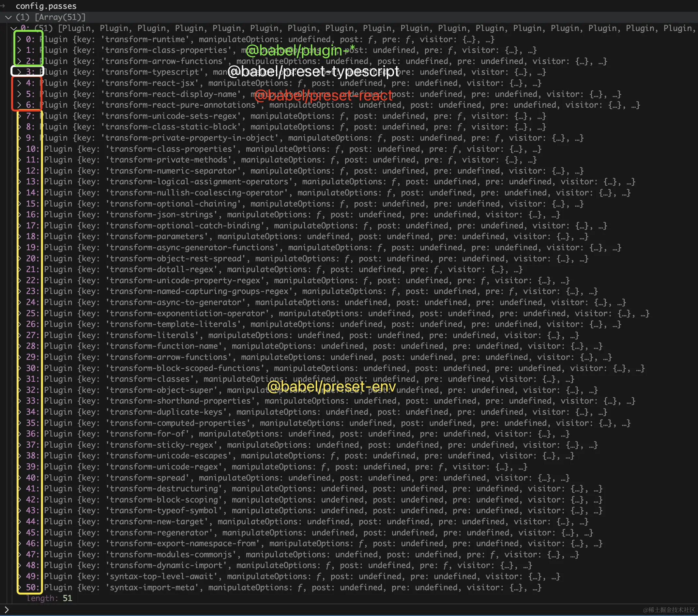Click the collapse arrow next to index 0
The width and height of the screenshot is (698, 616).
[x=14, y=28]
